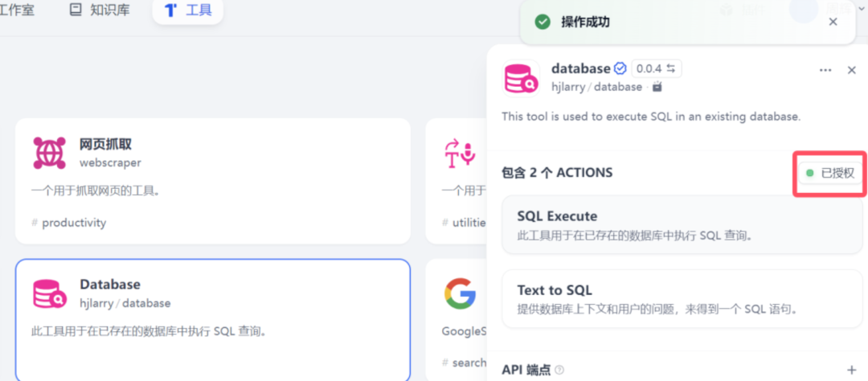868x381 pixels.
Task: Click the green success checkmark icon
Action: coord(542,22)
